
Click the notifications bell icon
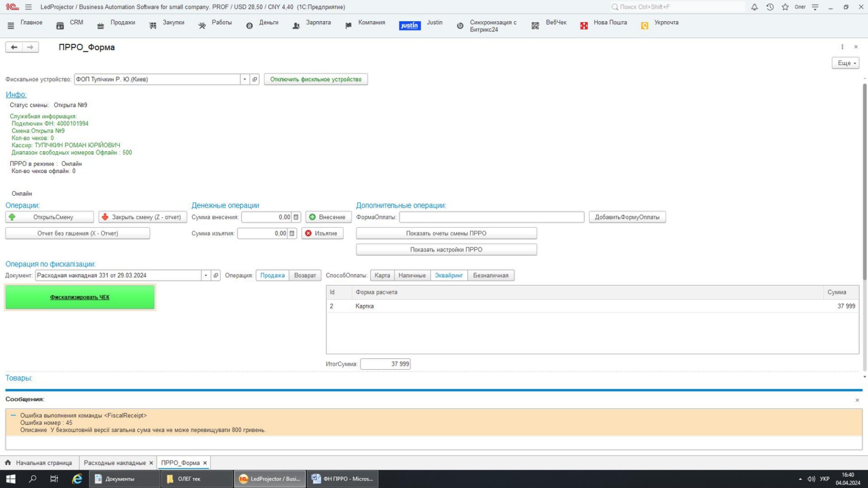tap(754, 7)
